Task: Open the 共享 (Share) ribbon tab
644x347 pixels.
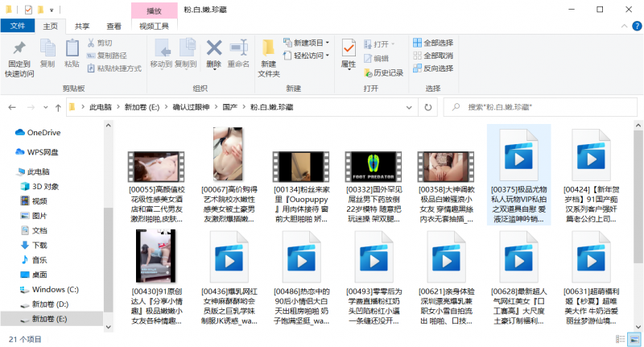Action: pyautogui.click(x=82, y=26)
